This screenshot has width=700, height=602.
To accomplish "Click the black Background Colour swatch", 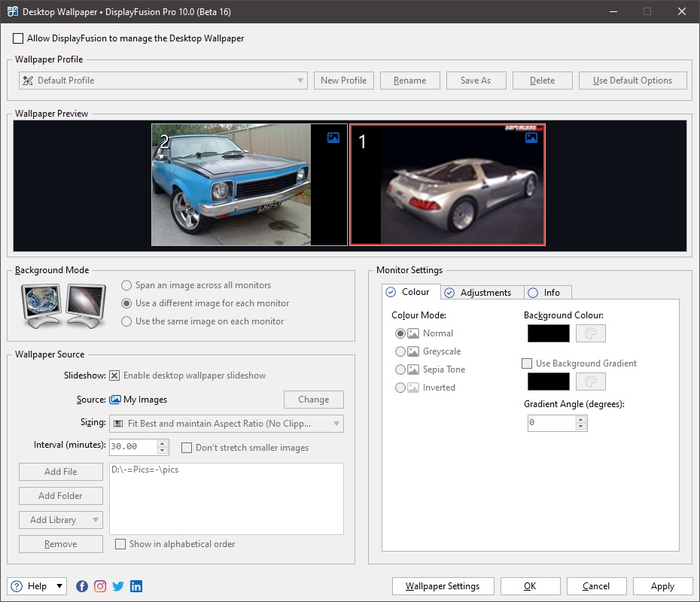I will tap(548, 333).
